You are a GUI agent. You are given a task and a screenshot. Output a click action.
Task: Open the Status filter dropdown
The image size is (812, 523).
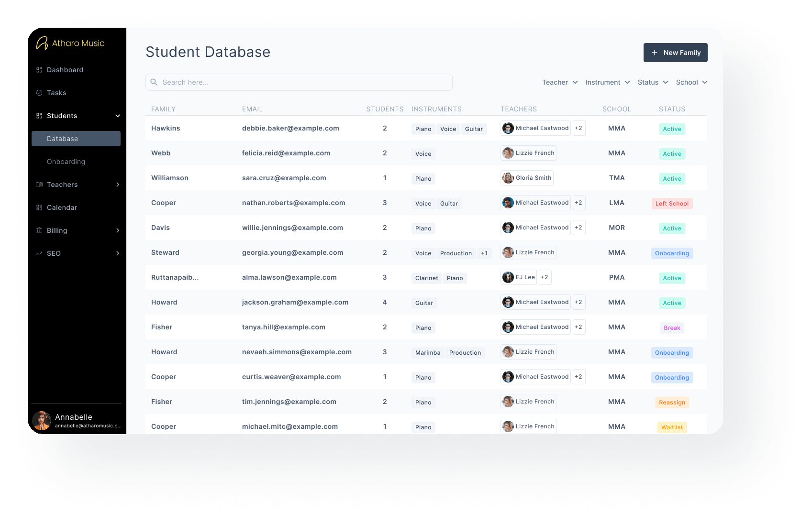[x=653, y=82]
